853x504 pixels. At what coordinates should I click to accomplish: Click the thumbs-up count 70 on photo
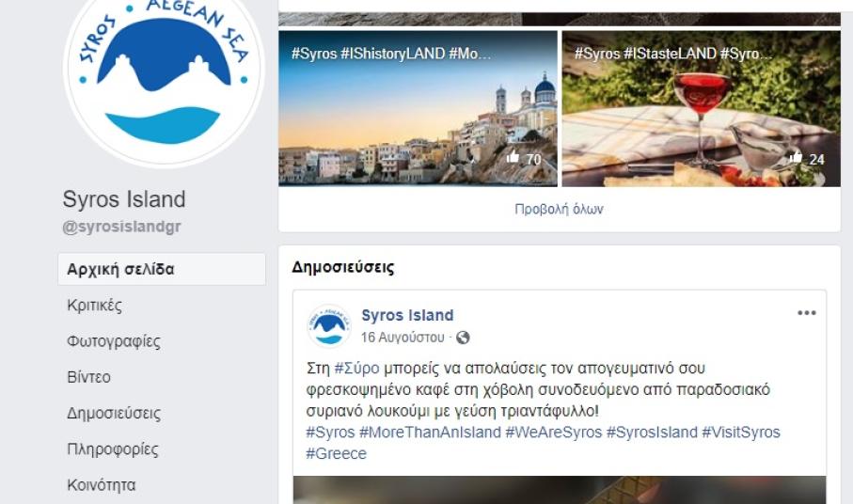coord(525,159)
